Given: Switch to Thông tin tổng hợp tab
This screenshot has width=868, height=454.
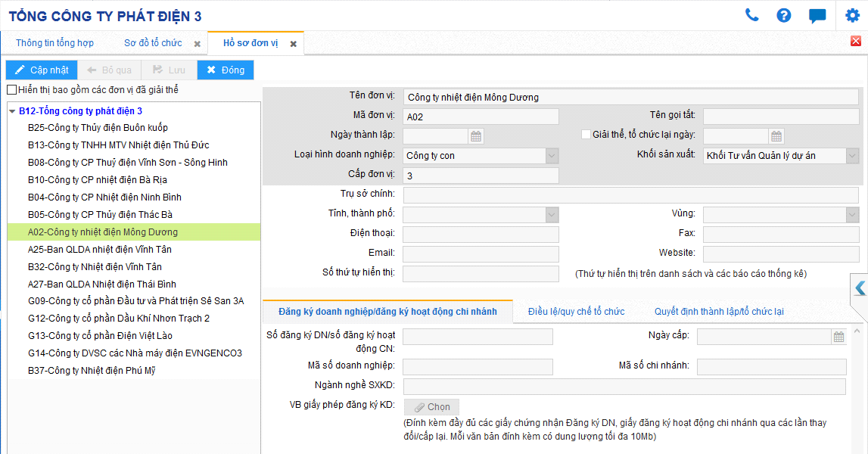Looking at the screenshot, I should pyautogui.click(x=54, y=43).
